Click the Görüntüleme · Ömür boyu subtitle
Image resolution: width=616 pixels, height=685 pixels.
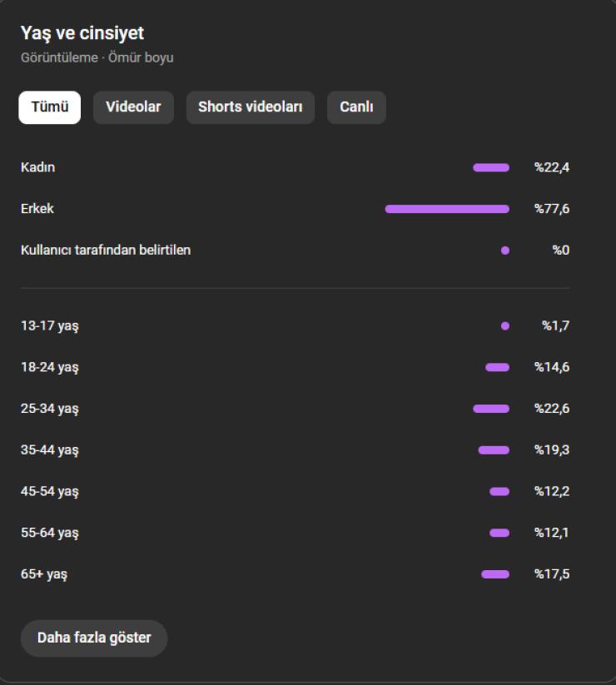(x=97, y=57)
